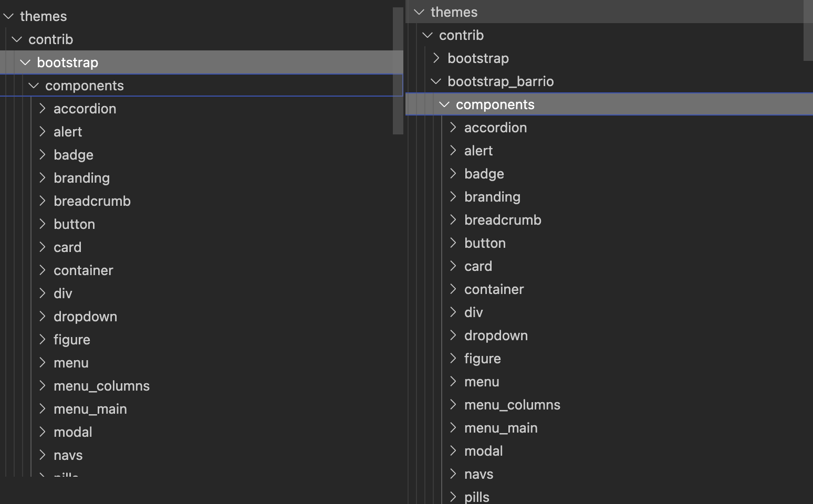The width and height of the screenshot is (813, 504).
Task: Select the pills folder in right panel
Action: click(476, 497)
